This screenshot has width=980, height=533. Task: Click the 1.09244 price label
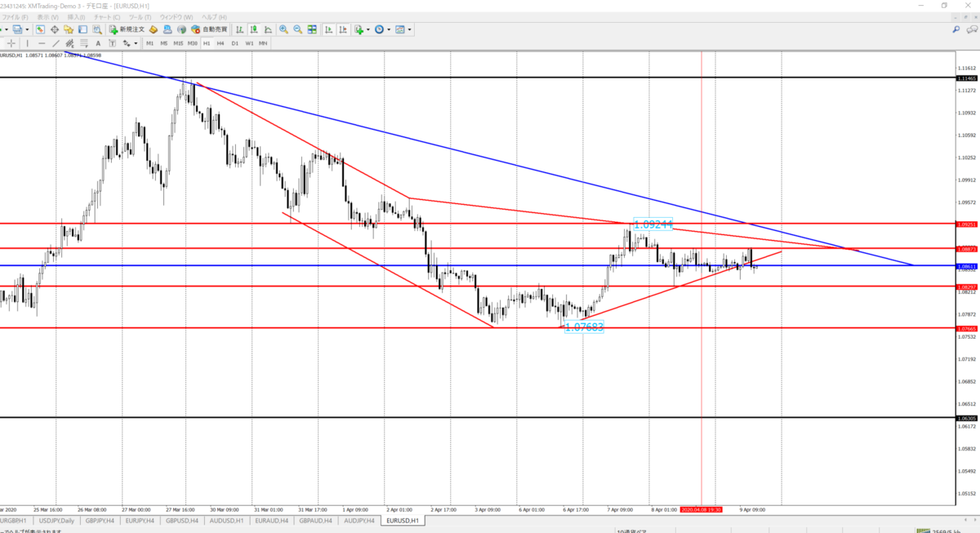coord(653,223)
